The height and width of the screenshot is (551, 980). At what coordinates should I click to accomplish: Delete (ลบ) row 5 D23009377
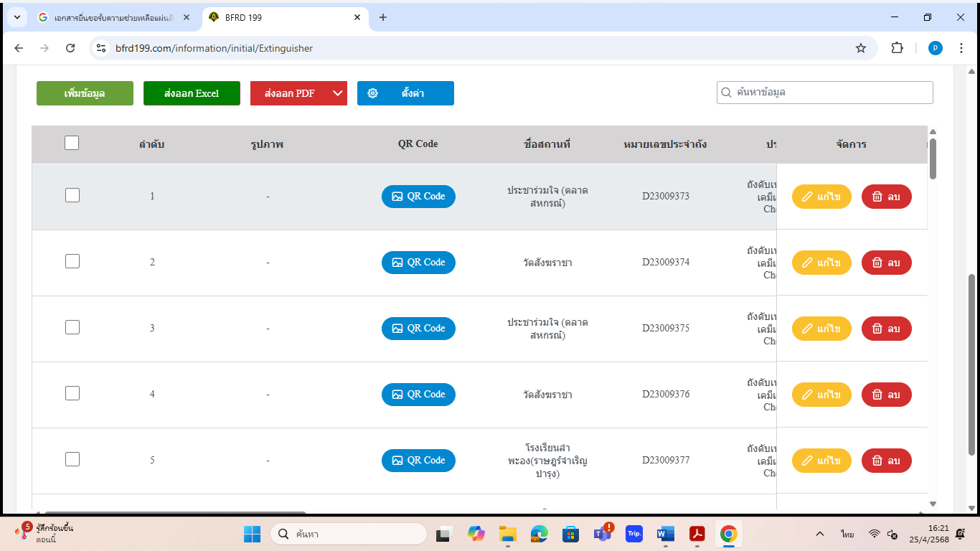point(886,461)
